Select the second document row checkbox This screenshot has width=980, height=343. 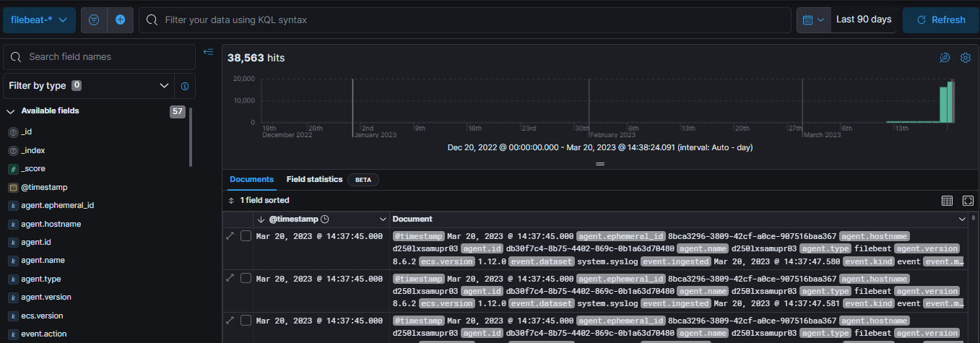point(246,278)
